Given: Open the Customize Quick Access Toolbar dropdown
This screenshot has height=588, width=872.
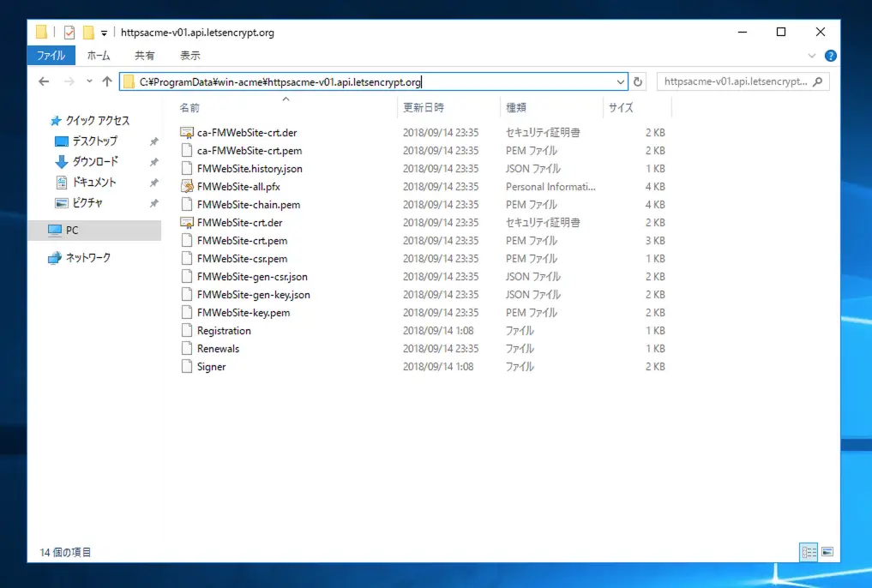Looking at the screenshot, I should [103, 31].
